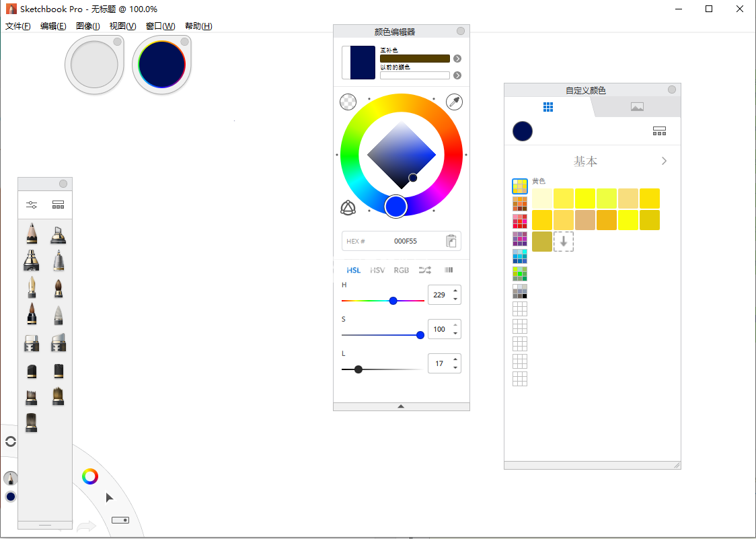The image size is (756, 539).
Task: Click the transparent color checkerboard icon
Action: pyautogui.click(x=348, y=102)
